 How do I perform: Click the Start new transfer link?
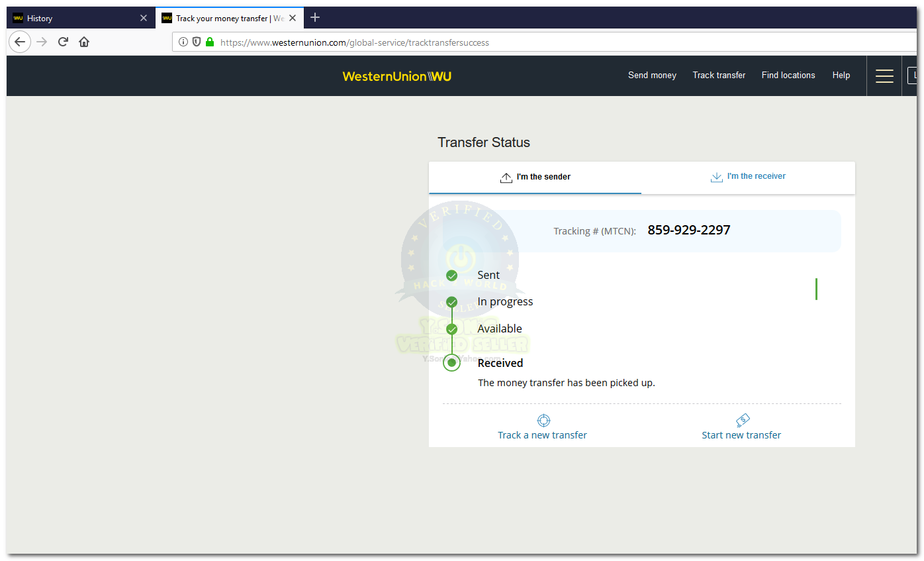(741, 435)
